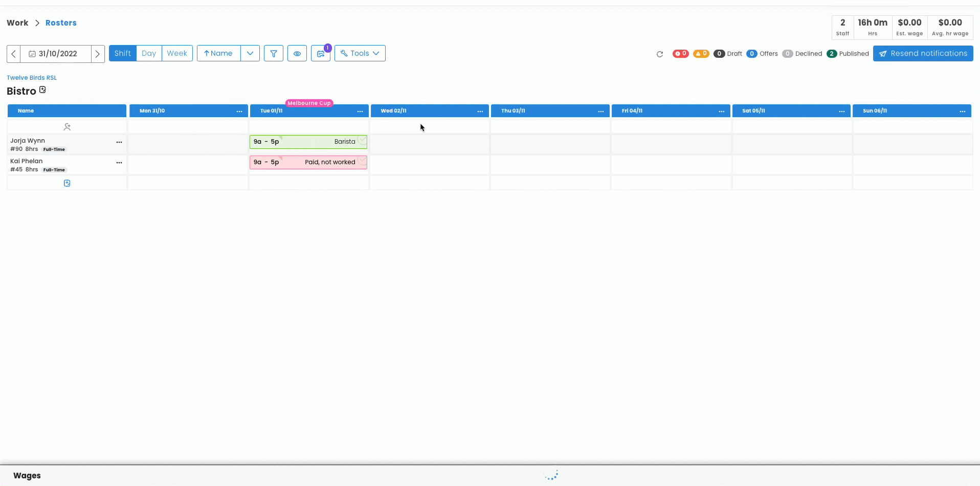Image resolution: width=980 pixels, height=486 pixels.
Task: Click the pink Melbourne Cup event tag
Action: tap(309, 103)
